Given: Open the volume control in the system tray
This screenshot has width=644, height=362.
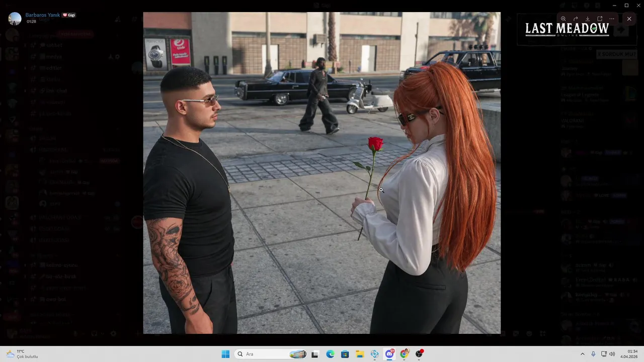Looking at the screenshot, I should [x=612, y=354].
